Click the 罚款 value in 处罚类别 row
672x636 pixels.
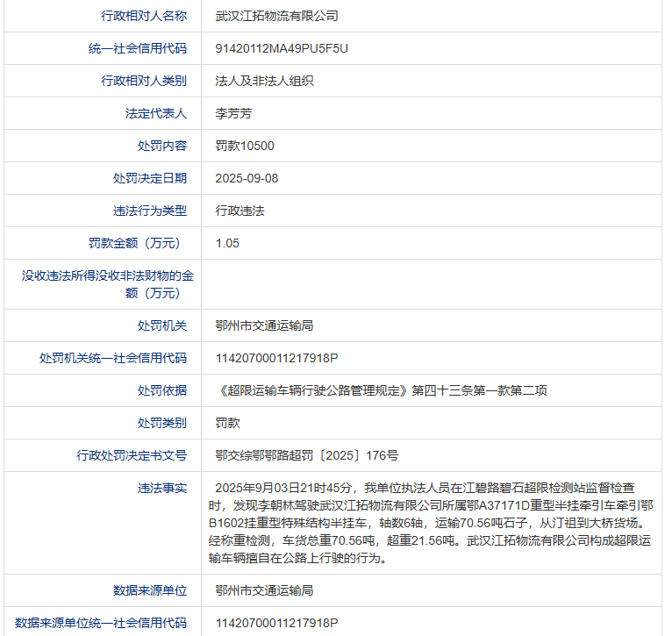(x=227, y=423)
